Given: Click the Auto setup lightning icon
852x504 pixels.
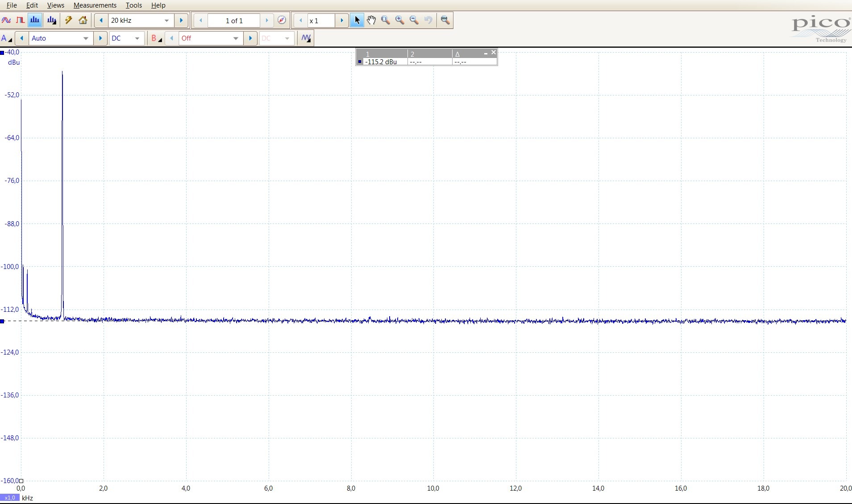Looking at the screenshot, I should pyautogui.click(x=69, y=21).
